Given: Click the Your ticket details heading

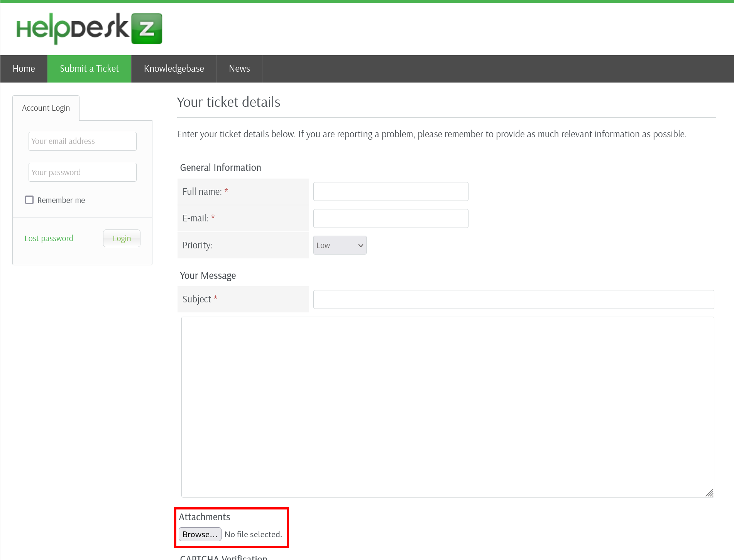Looking at the screenshot, I should click(x=228, y=102).
